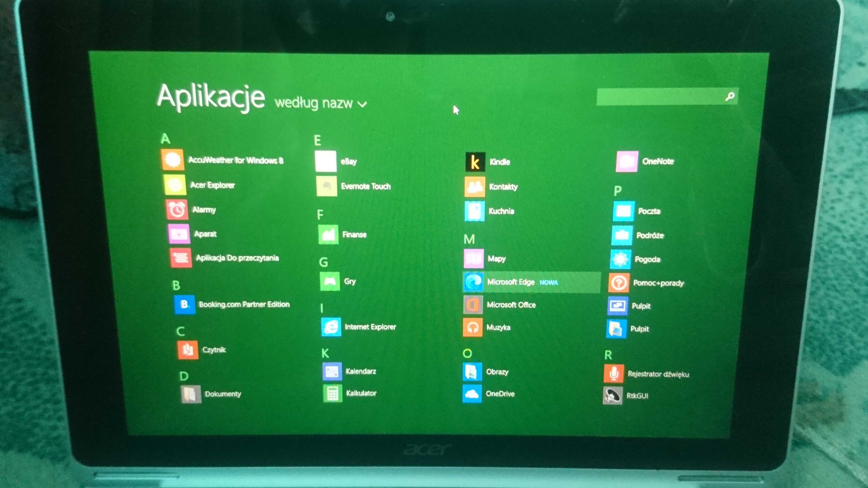868x488 pixels.
Task: Launch Booking.com Partner Edition icon
Action: click(x=185, y=305)
